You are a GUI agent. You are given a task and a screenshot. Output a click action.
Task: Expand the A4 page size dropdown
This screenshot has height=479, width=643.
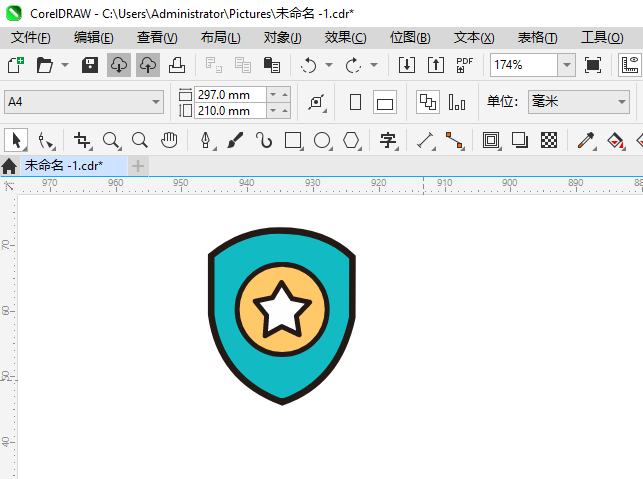(84, 102)
